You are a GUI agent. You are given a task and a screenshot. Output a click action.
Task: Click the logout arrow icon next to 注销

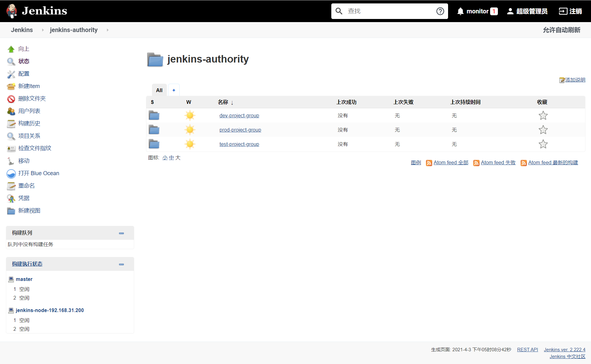tap(563, 11)
